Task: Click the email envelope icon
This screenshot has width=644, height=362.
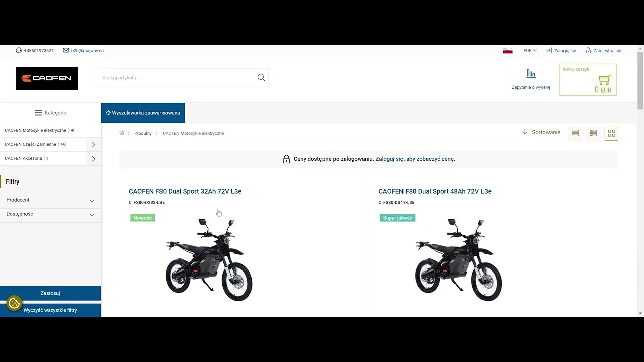Action: point(66,50)
